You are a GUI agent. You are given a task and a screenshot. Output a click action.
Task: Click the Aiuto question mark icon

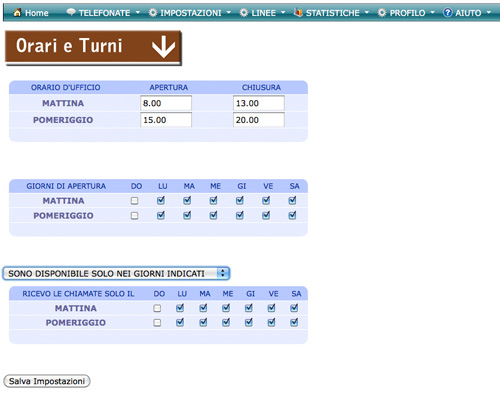[x=447, y=13]
